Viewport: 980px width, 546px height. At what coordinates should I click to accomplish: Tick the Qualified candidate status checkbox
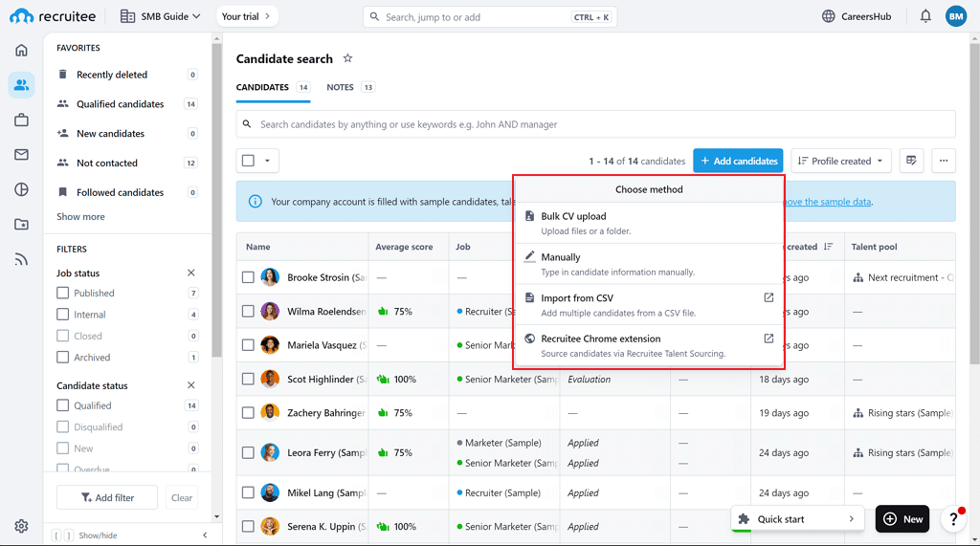coord(63,405)
